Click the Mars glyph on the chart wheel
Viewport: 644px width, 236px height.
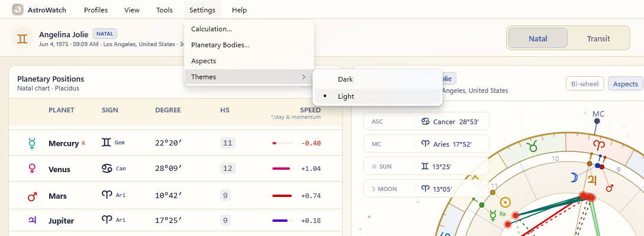tap(610, 188)
